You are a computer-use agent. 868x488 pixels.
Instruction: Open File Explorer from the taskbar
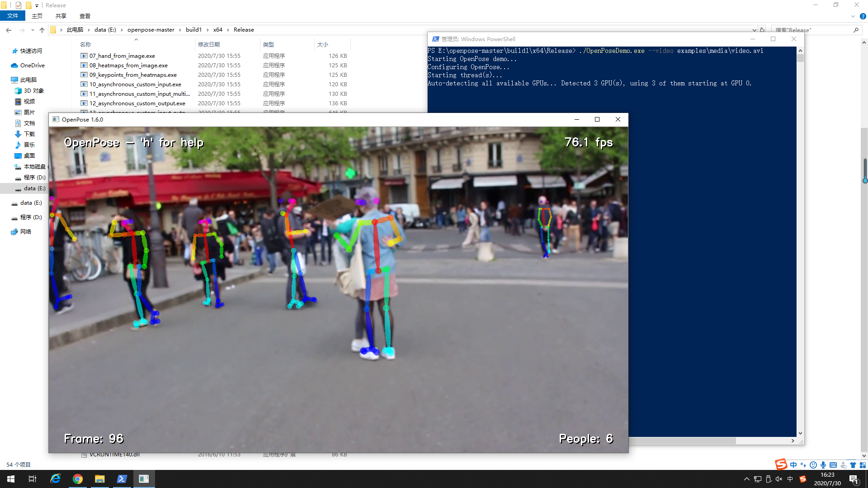tap(100, 479)
